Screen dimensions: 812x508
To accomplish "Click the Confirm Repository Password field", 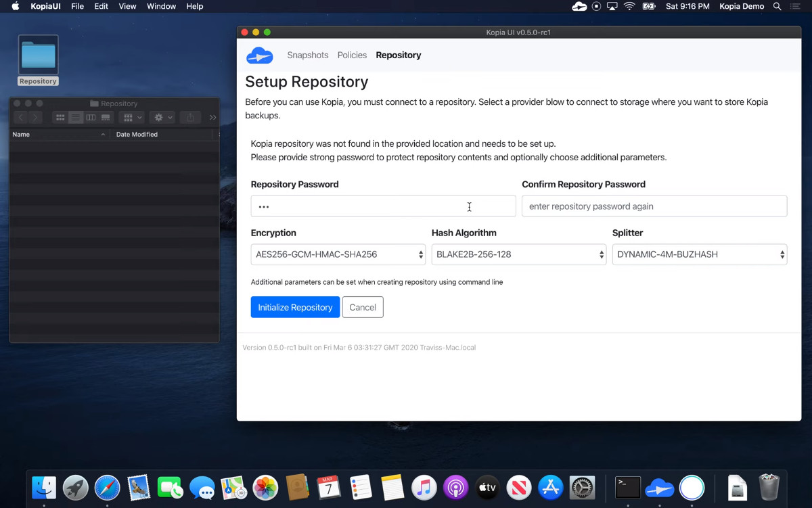I will tap(654, 206).
